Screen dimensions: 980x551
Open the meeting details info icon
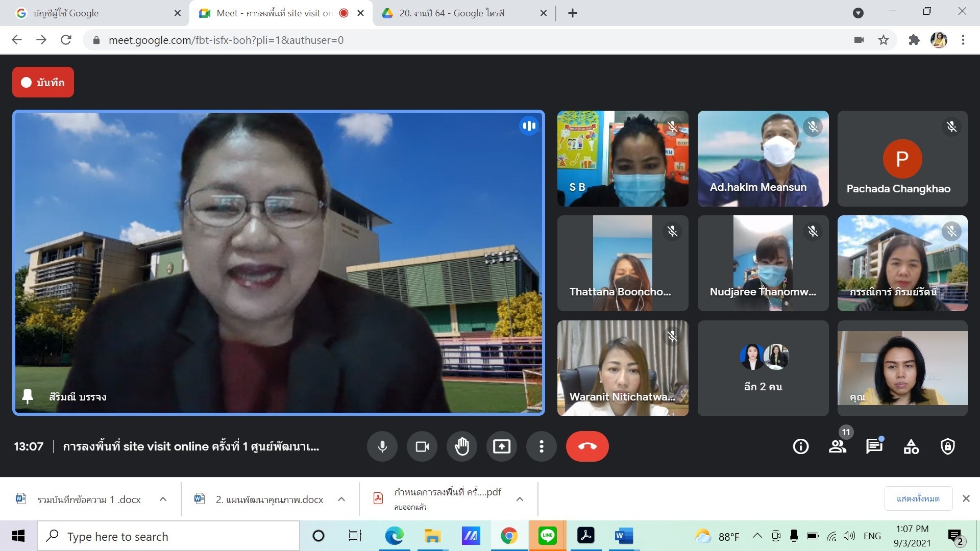pos(800,446)
